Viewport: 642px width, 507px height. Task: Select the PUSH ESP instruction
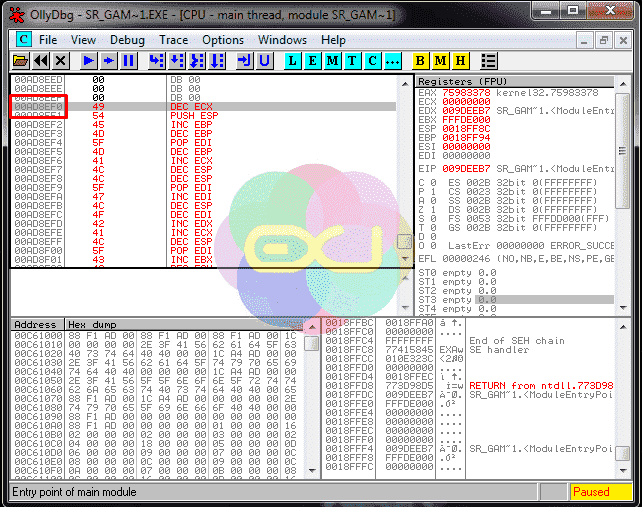(194, 116)
